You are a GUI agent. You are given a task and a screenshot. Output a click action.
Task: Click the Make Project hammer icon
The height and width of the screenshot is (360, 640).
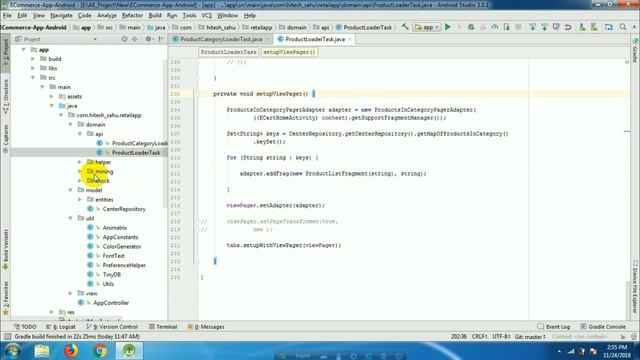[x=405, y=27]
